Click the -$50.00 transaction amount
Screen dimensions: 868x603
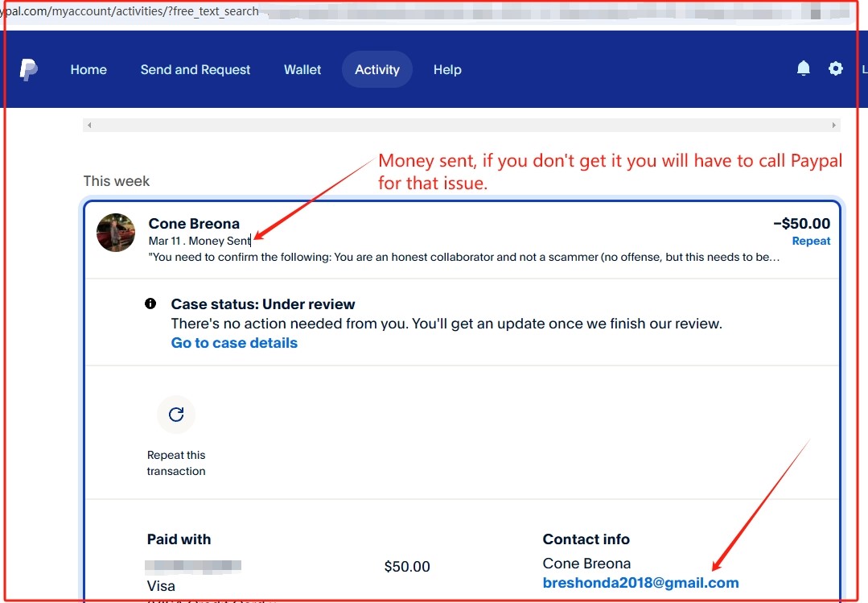click(x=801, y=223)
